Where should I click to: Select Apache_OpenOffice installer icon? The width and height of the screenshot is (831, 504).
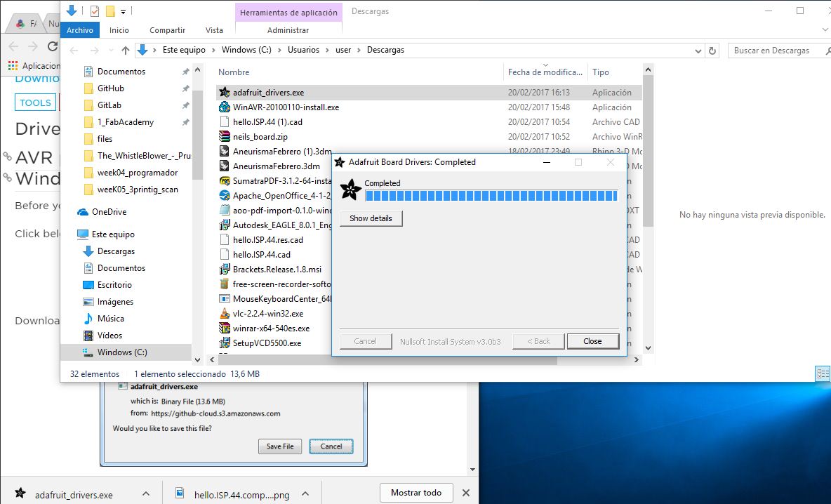pos(225,196)
